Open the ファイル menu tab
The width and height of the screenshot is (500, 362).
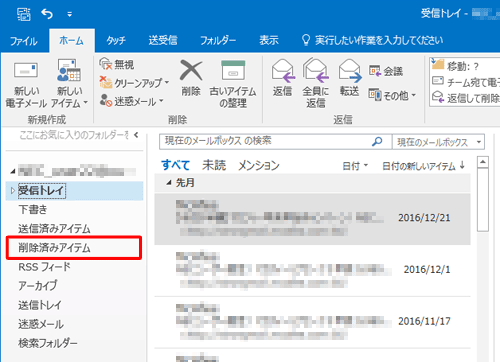tap(24, 41)
